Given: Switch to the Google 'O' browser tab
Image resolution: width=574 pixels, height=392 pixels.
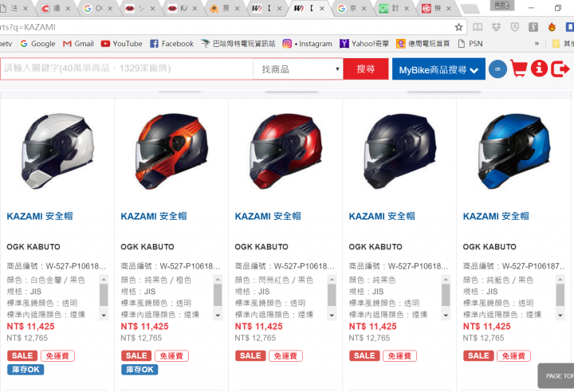Looking at the screenshot, I should click(98, 8).
